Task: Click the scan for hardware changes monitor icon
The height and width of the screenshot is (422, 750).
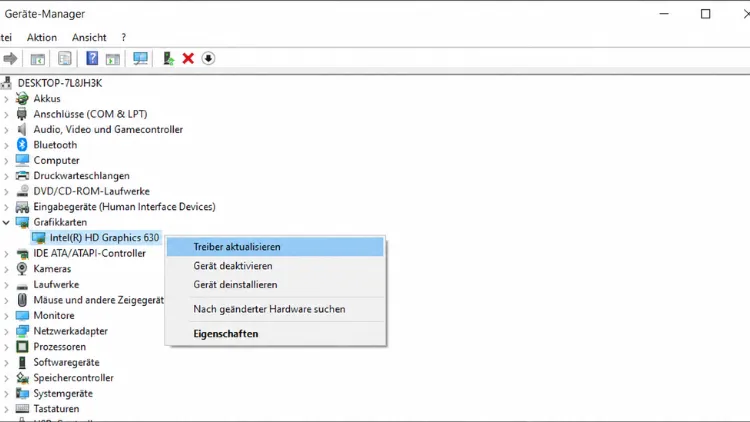Action: (140, 58)
